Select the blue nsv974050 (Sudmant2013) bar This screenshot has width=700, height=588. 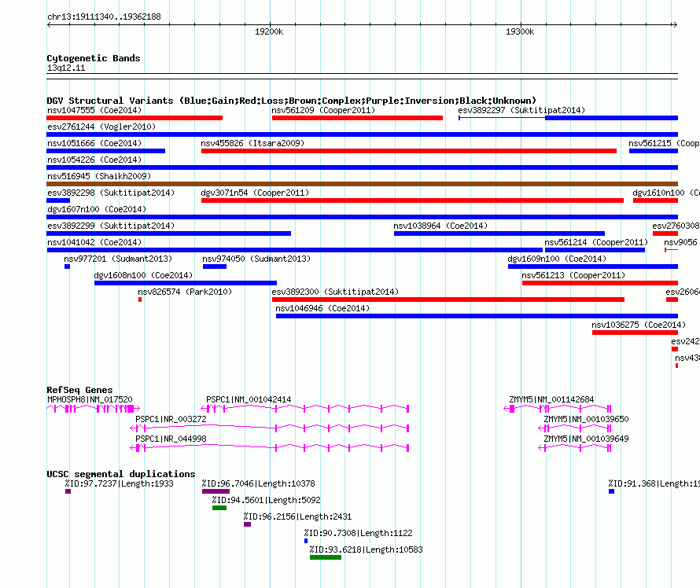[x=215, y=266]
